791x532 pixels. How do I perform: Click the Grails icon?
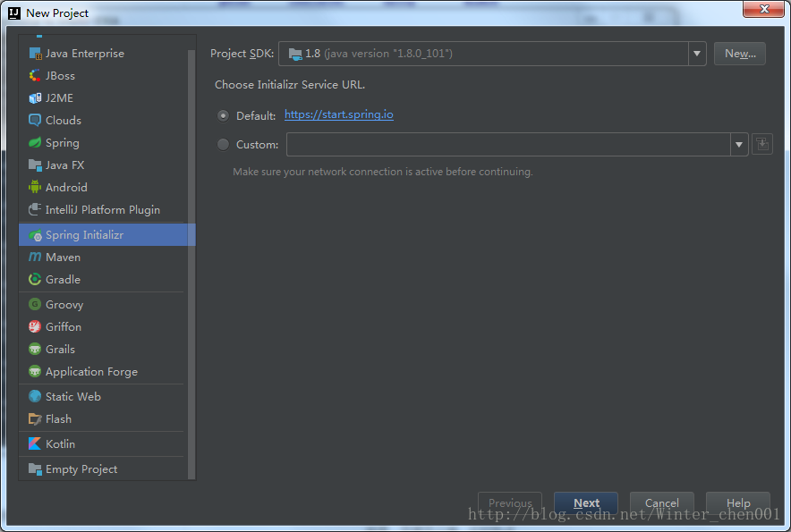point(35,349)
